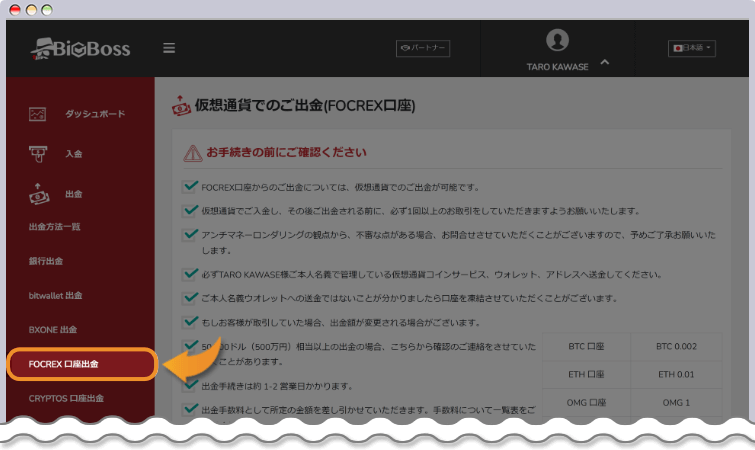Click the BTC 口座 table cell

pos(586,347)
